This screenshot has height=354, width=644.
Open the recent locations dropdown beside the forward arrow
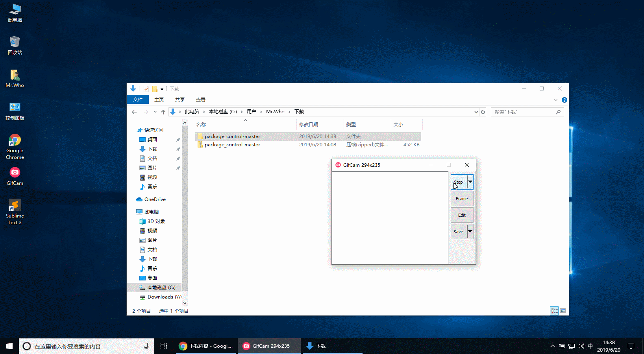coord(155,112)
